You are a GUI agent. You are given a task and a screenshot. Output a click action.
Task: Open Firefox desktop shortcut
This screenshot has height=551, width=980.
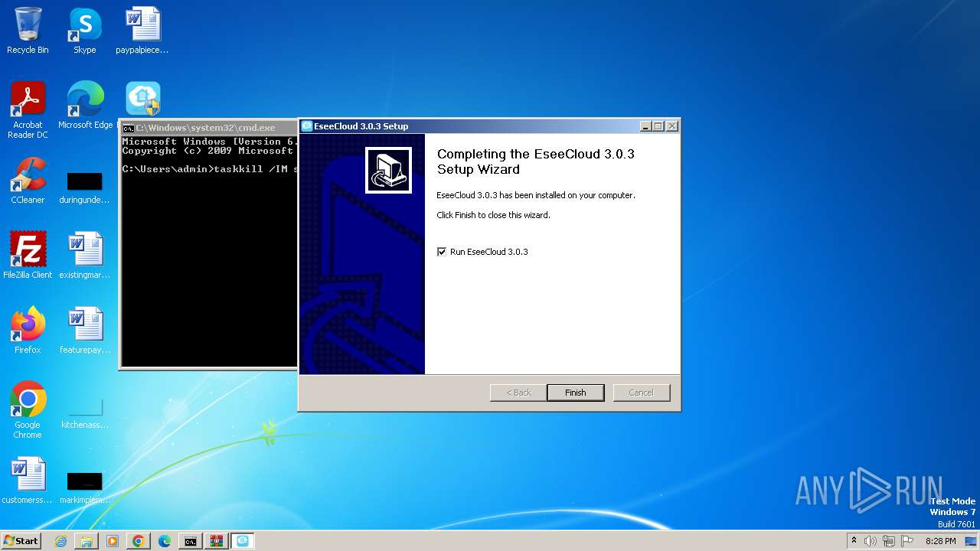[x=28, y=330]
